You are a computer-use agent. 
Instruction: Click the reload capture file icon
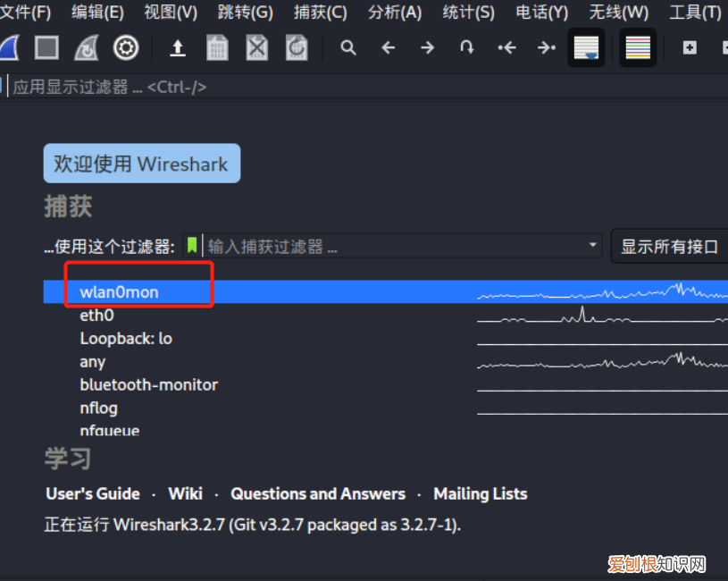[296, 47]
